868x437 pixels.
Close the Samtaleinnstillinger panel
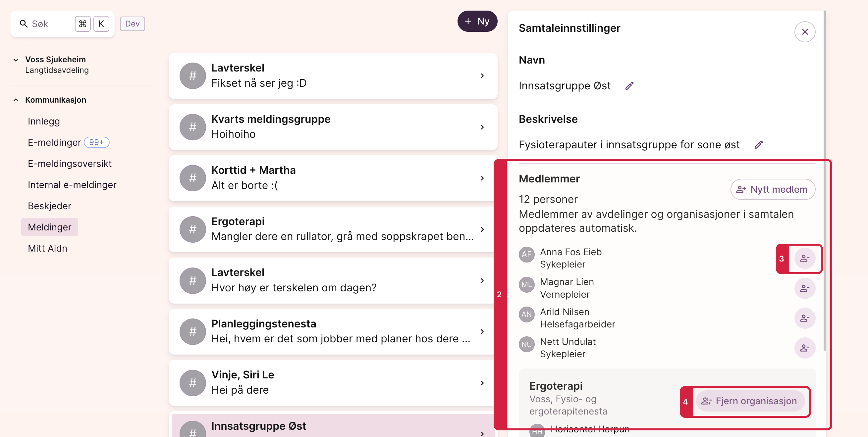coord(805,32)
